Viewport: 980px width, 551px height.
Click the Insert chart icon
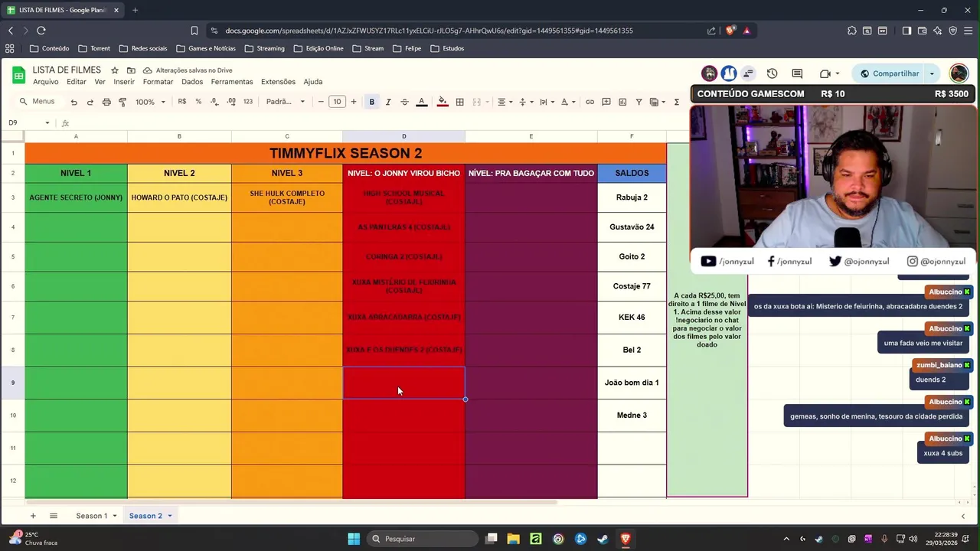point(622,102)
